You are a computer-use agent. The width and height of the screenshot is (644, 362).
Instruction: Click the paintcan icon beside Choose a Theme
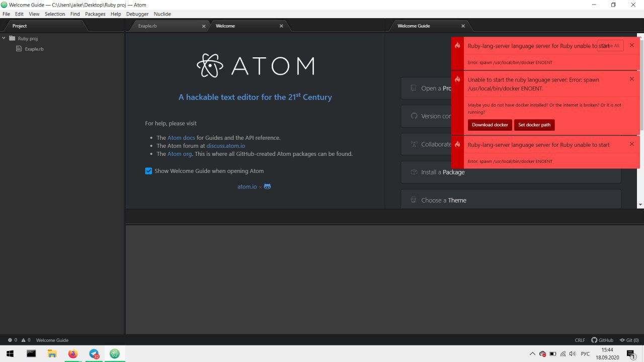click(x=414, y=200)
